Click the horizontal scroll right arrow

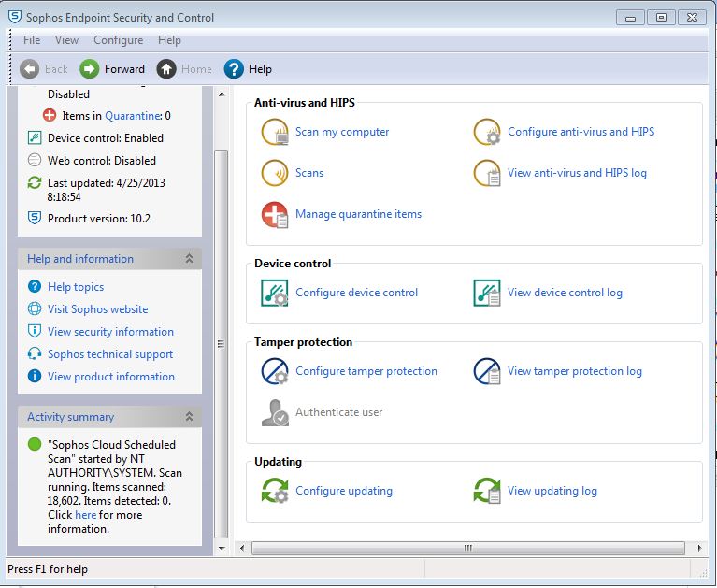click(x=699, y=548)
